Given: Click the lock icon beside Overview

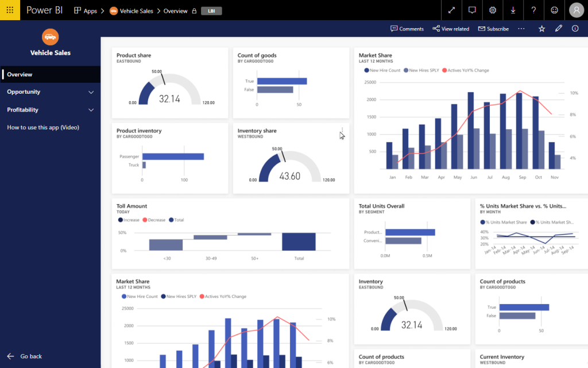Looking at the screenshot, I should (x=194, y=11).
